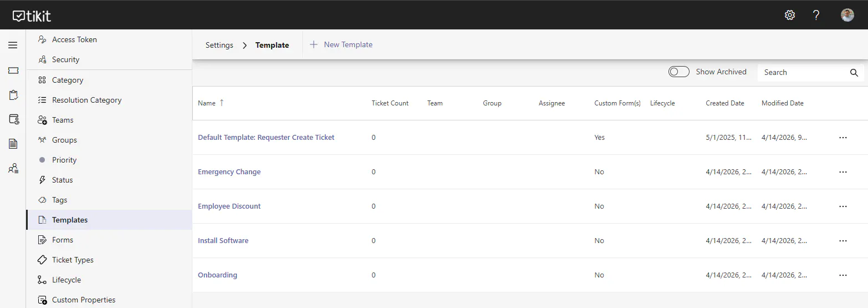Image resolution: width=868 pixels, height=308 pixels.
Task: Click into the Search input field
Action: click(x=804, y=73)
